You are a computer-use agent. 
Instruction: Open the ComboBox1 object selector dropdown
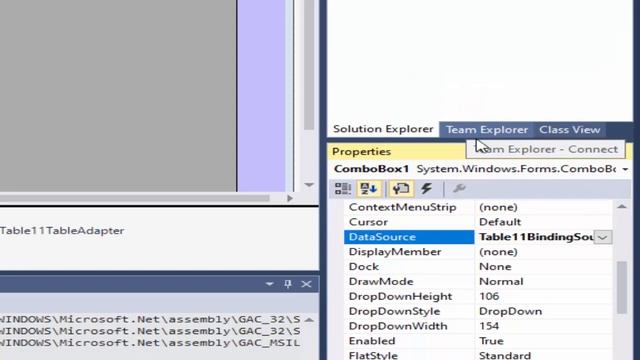625,169
